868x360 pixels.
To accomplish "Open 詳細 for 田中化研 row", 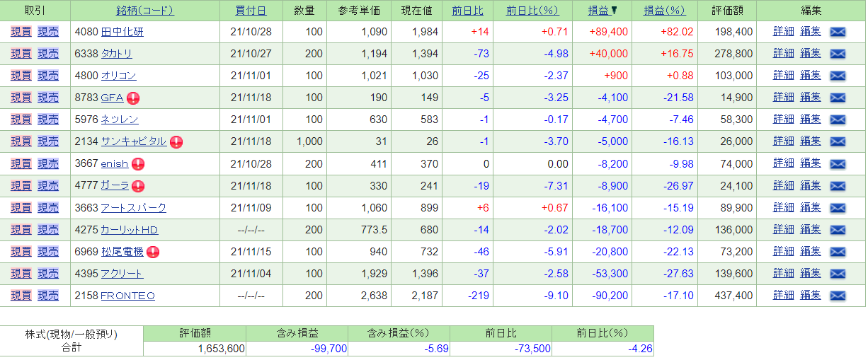I will 784,32.
